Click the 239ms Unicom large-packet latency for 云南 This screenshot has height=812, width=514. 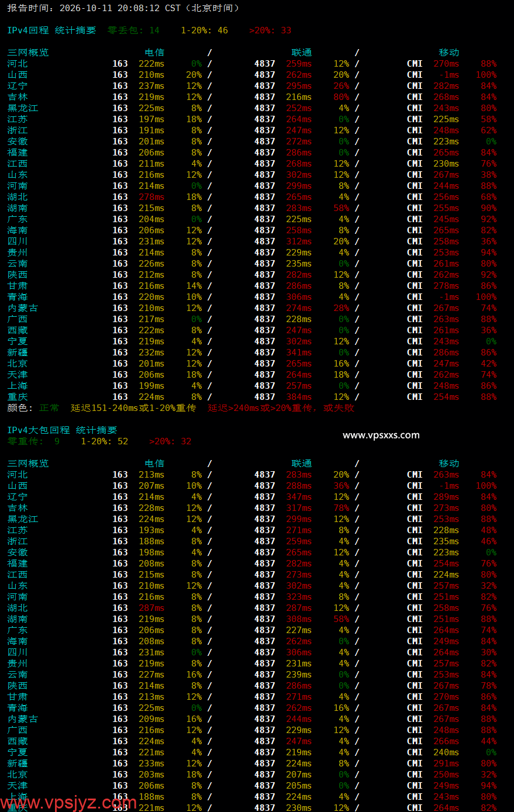(299, 675)
